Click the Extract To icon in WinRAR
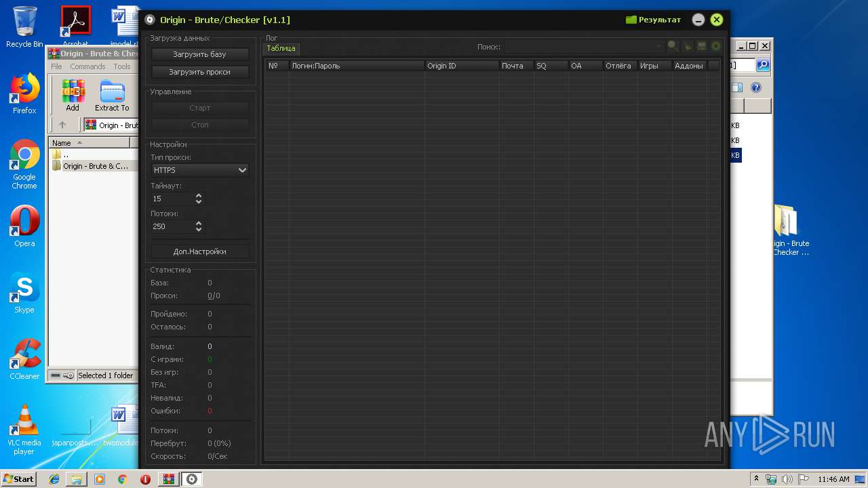Image resolution: width=868 pixels, height=488 pixels. pos(112,96)
